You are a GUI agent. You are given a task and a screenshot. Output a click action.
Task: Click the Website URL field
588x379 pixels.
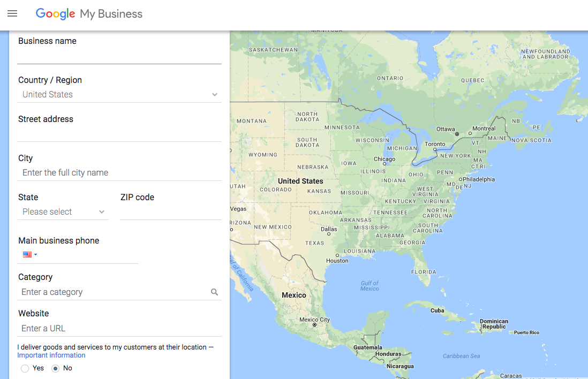119,329
